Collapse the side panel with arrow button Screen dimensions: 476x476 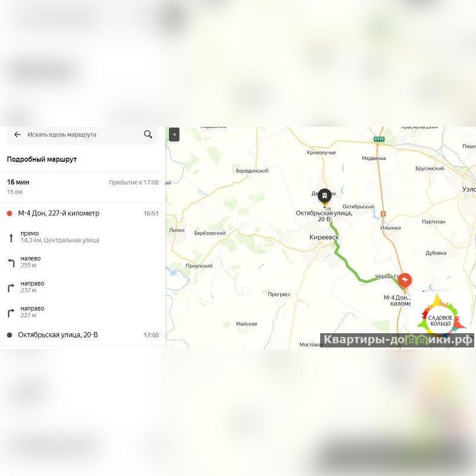174,134
